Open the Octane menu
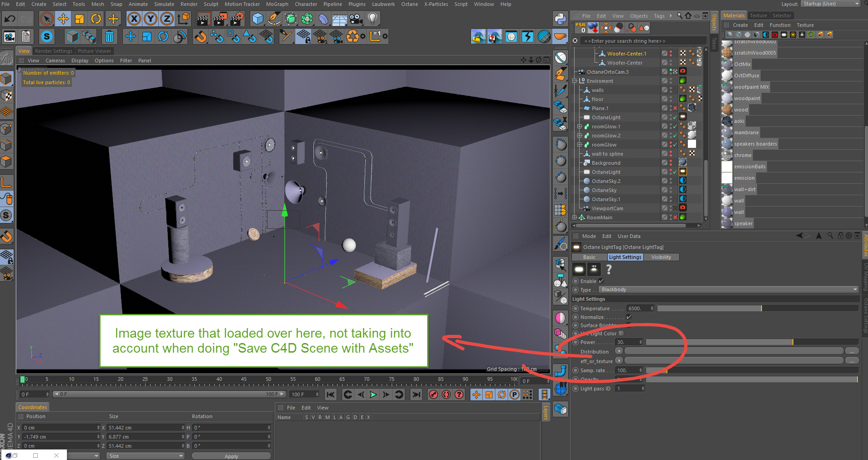The image size is (868, 460). [409, 4]
